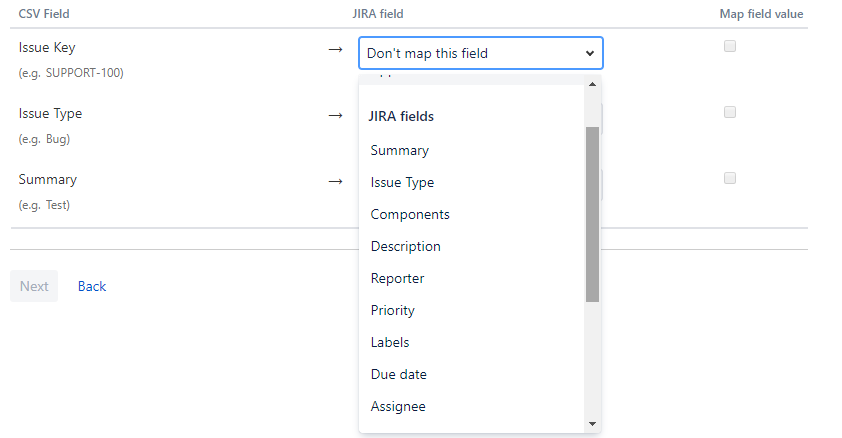Click the Issue Key CSV field label
This screenshot has width=842, height=438.
pyautogui.click(x=47, y=48)
